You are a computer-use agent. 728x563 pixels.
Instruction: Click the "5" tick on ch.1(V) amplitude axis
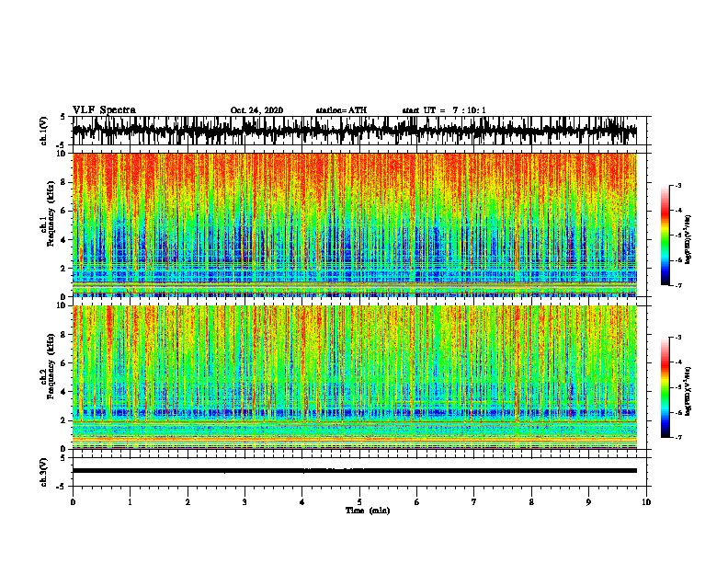pos(63,117)
